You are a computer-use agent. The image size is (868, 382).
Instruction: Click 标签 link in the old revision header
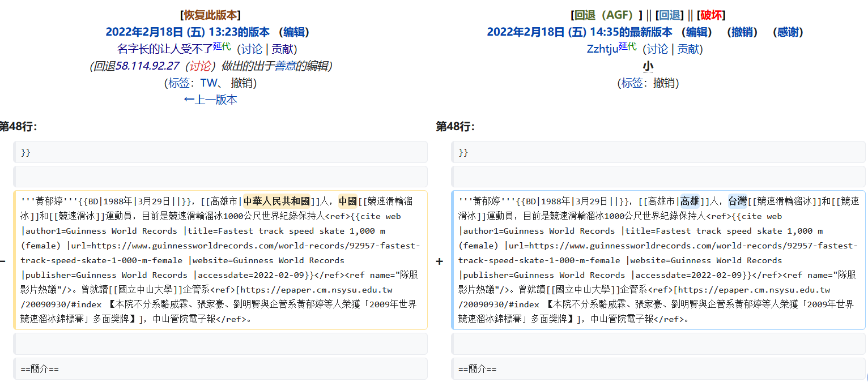tap(178, 83)
